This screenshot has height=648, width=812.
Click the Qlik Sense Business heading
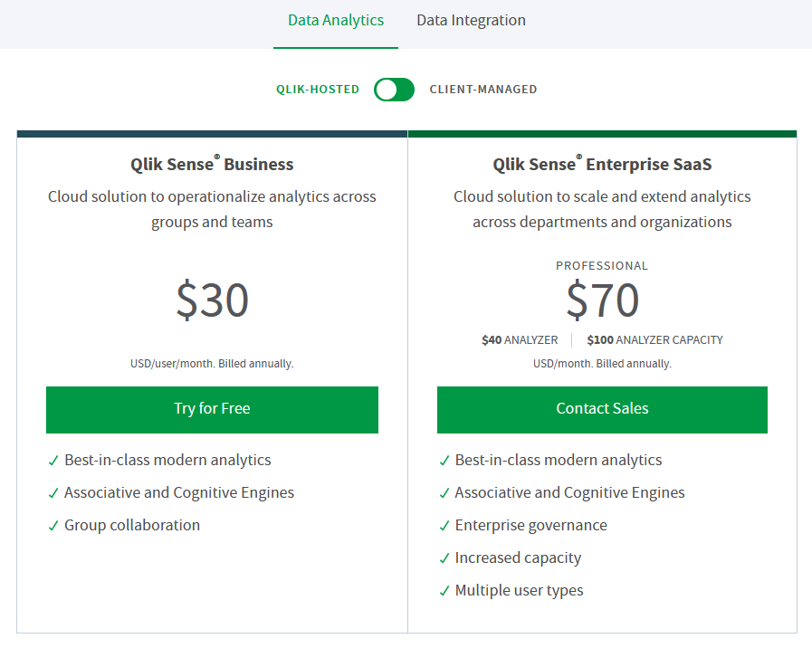[212, 164]
